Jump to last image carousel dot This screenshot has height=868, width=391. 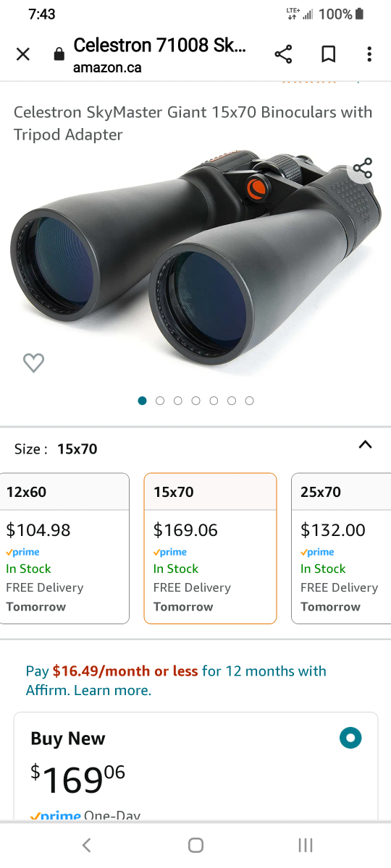tap(249, 401)
